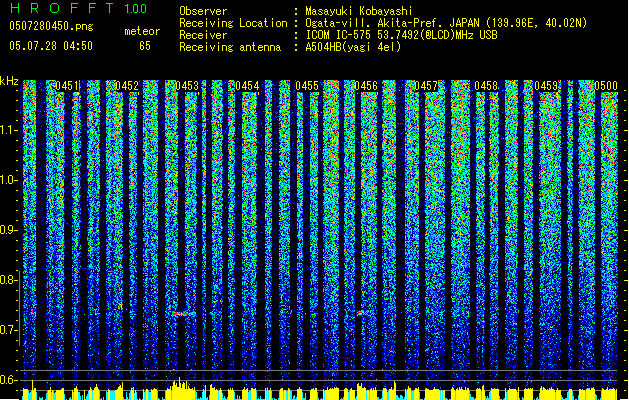Click the 0.7 kHz axis tick label
629x400 pixels.
point(8,330)
